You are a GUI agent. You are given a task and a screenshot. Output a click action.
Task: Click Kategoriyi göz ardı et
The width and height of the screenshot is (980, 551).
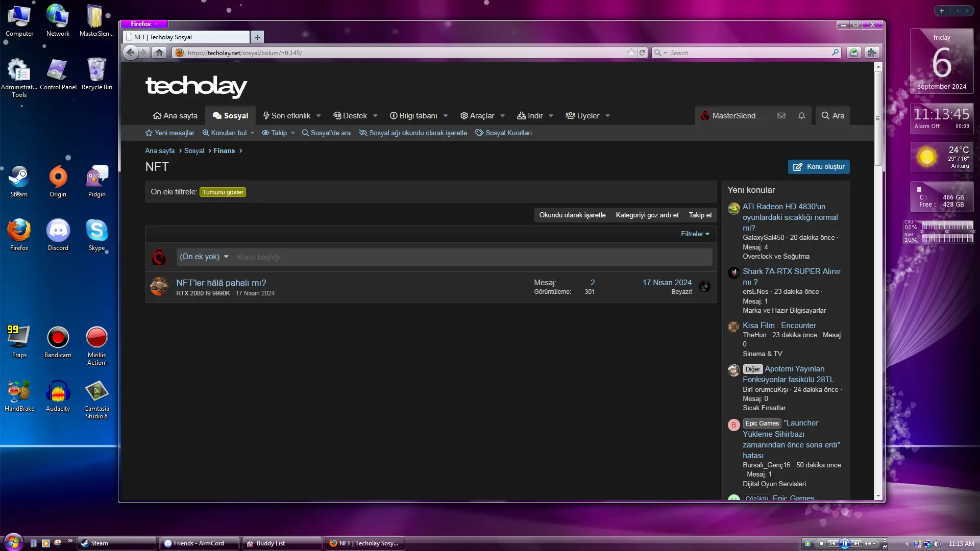[x=647, y=215]
